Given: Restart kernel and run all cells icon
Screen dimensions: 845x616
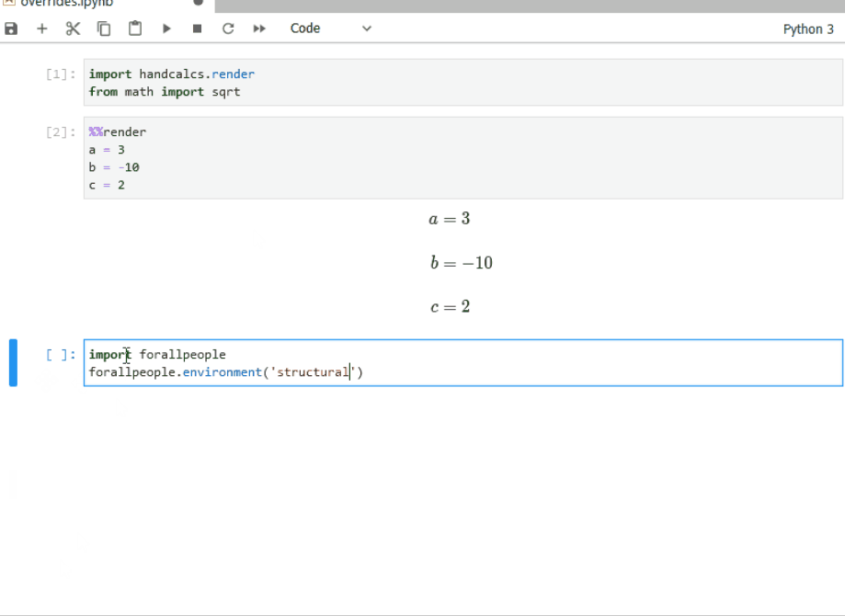Looking at the screenshot, I should (x=259, y=29).
